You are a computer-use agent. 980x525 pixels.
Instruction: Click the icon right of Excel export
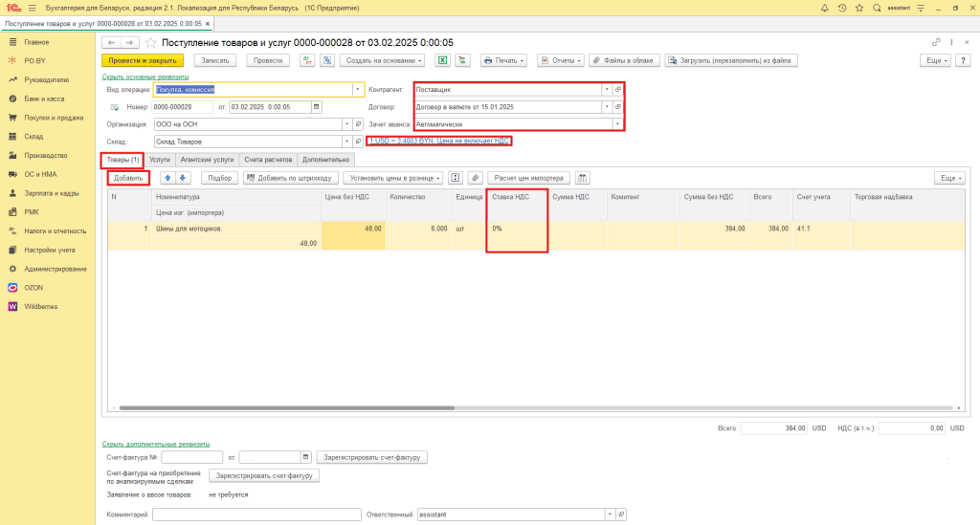pos(462,60)
